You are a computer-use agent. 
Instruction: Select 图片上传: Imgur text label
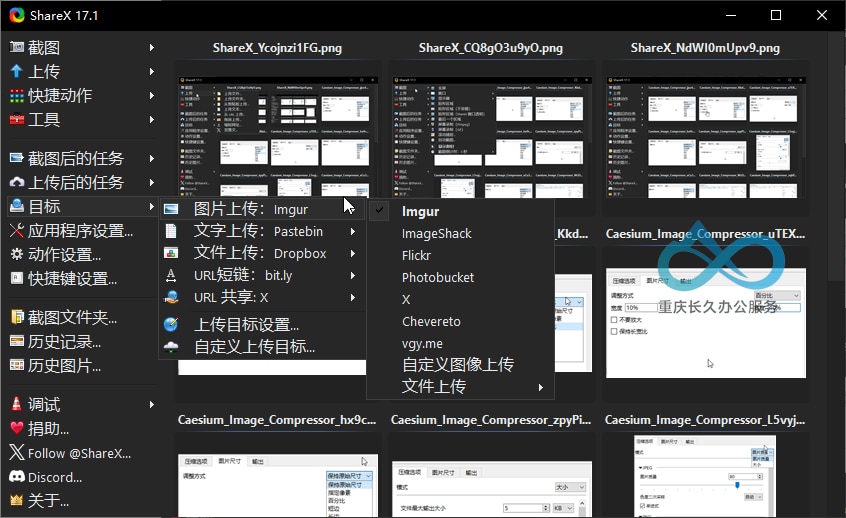tap(251, 209)
